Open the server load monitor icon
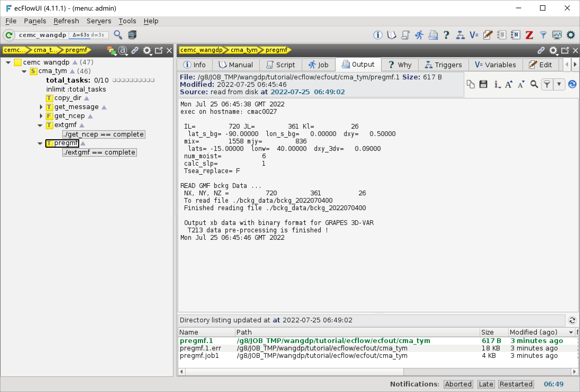The image size is (580, 392). click(x=557, y=35)
